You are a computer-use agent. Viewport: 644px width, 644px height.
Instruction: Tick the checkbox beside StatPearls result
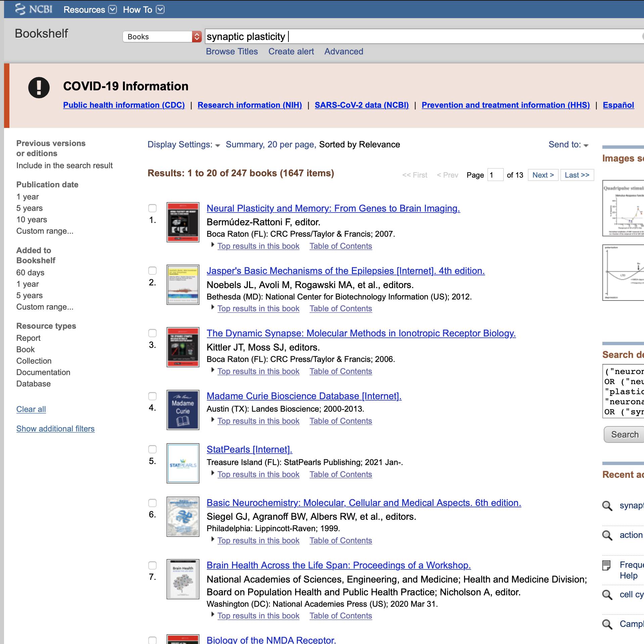pyautogui.click(x=152, y=449)
